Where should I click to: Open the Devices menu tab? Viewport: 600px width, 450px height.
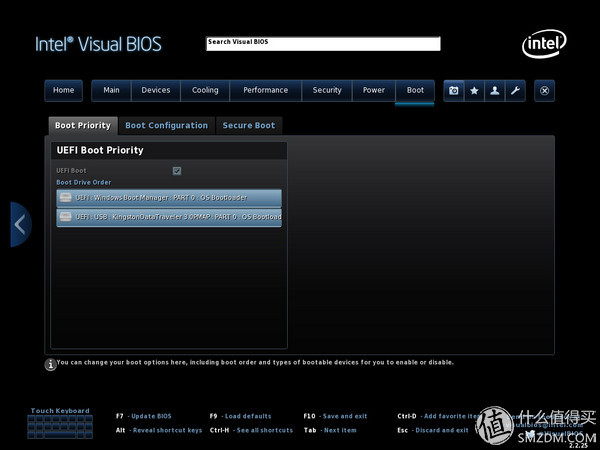point(156,91)
